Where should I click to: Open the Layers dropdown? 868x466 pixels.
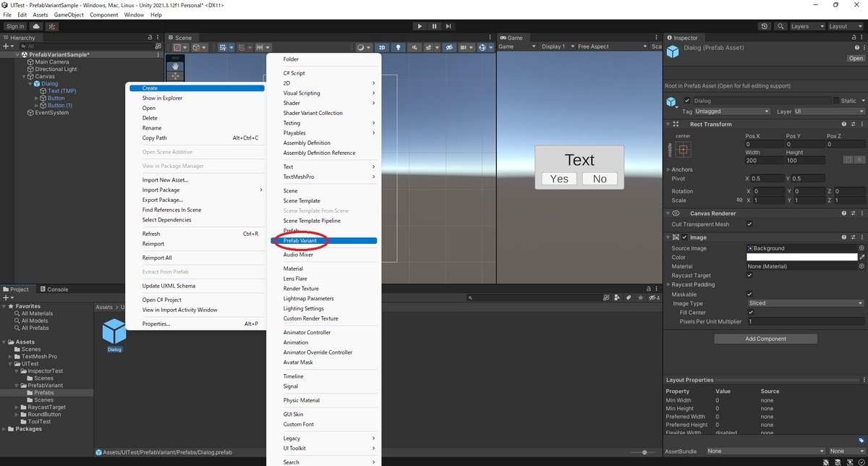click(806, 26)
